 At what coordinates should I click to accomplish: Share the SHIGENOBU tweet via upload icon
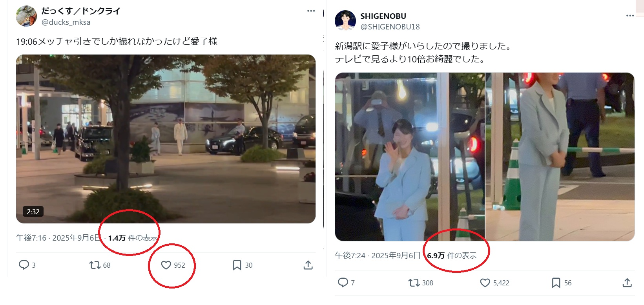(627, 283)
